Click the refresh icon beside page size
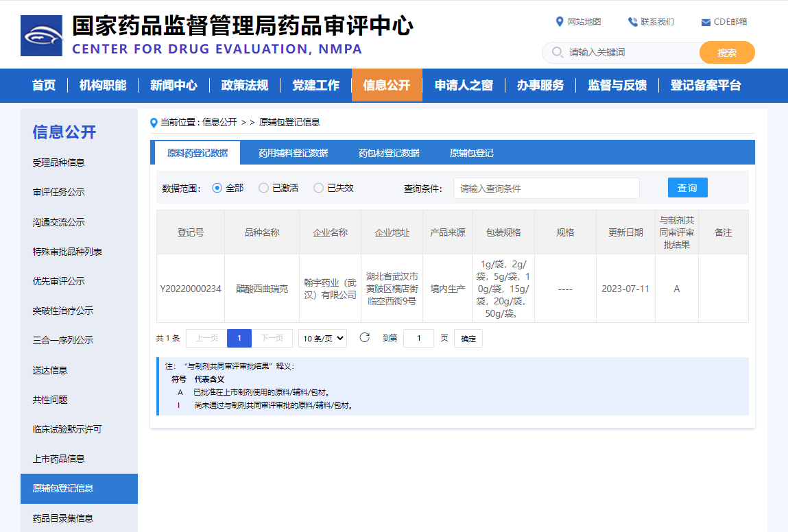The image size is (788, 532). (x=365, y=337)
